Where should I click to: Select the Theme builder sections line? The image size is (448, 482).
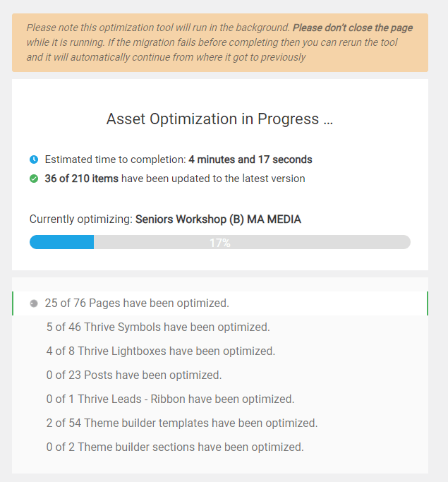coord(175,447)
